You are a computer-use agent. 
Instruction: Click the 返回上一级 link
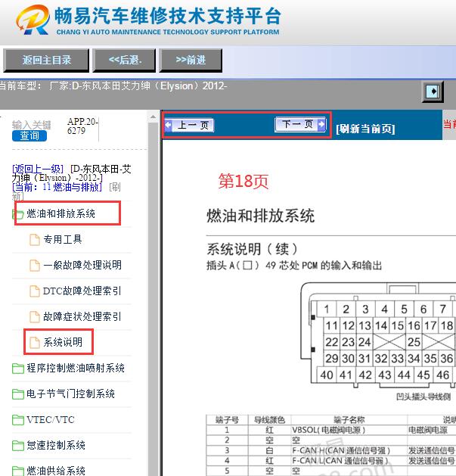pyautogui.click(x=38, y=169)
